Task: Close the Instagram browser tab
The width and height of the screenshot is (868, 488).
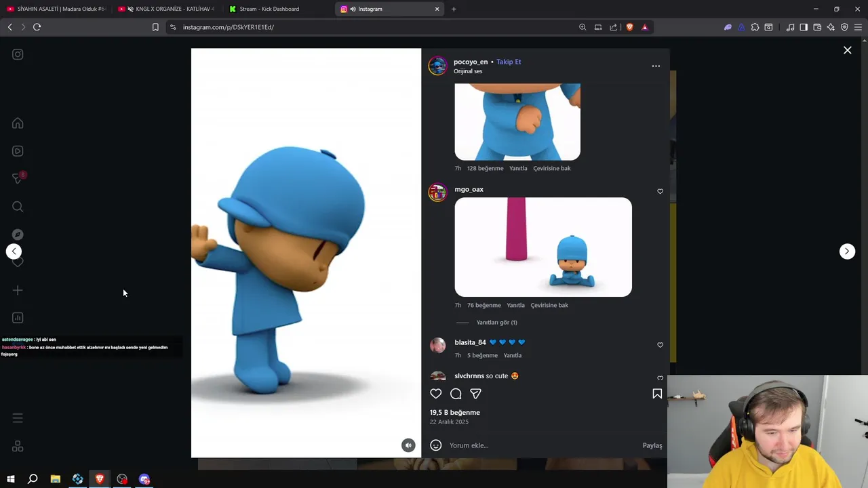Action: (x=437, y=9)
